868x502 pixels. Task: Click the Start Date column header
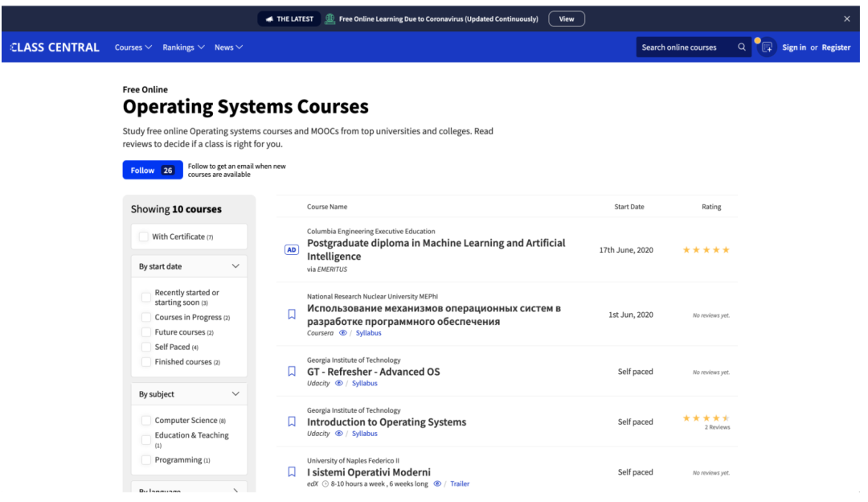629,207
